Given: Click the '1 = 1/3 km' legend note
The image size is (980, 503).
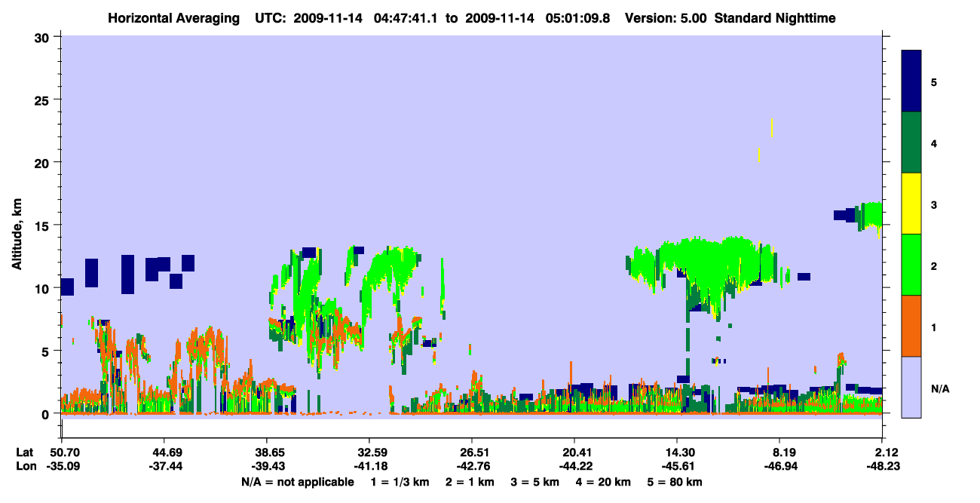Looking at the screenshot, I should click(400, 482).
